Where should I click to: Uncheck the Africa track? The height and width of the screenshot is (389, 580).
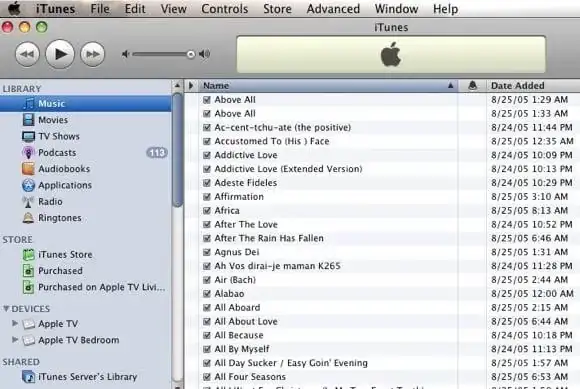point(207,211)
